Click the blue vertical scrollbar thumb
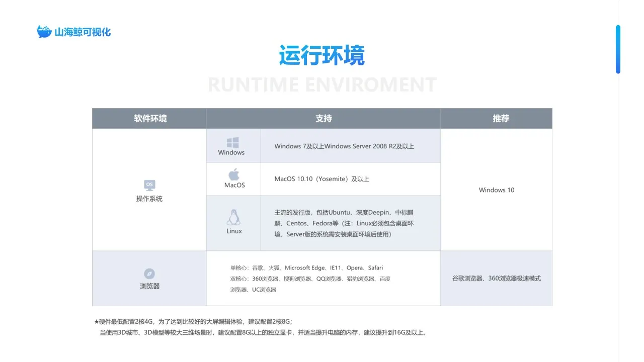The width and height of the screenshot is (644, 362). 618,49
